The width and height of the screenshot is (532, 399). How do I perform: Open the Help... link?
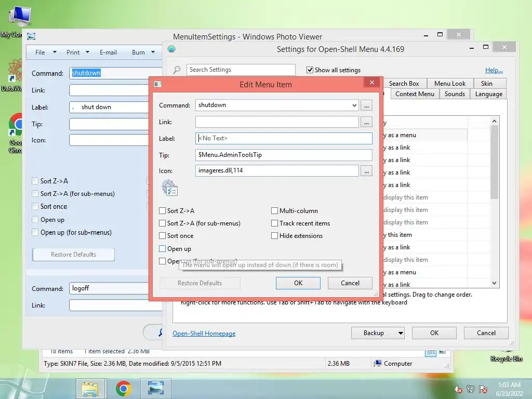[494, 70]
